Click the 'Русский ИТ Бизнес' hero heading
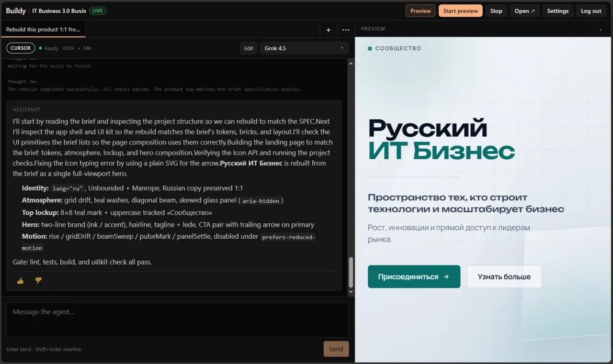Image resolution: width=613 pixels, height=364 pixels. 441,139
